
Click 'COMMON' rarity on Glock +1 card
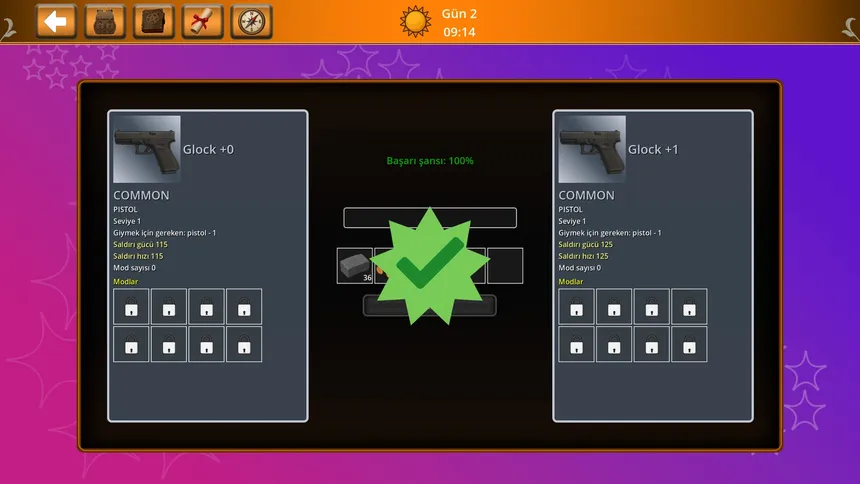(587, 195)
